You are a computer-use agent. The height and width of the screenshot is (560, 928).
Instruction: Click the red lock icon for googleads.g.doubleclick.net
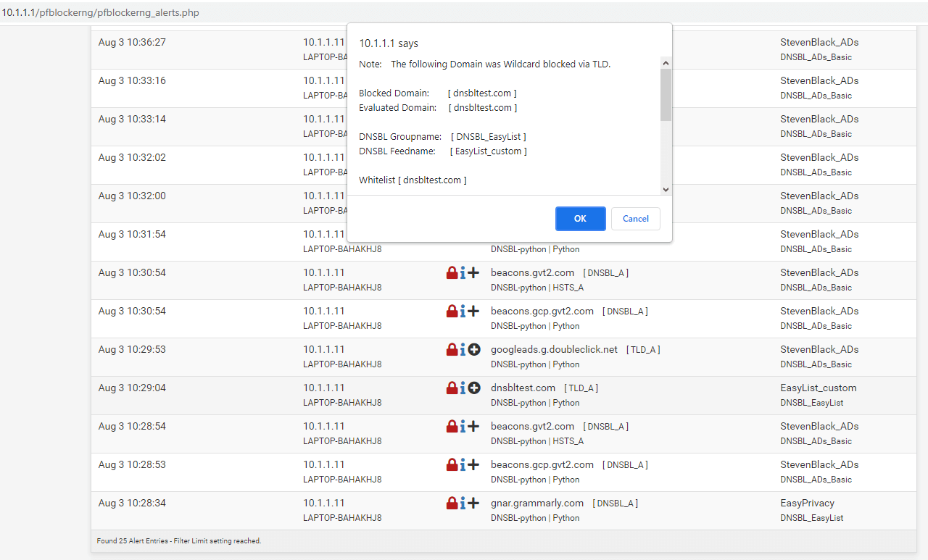pyautogui.click(x=452, y=349)
